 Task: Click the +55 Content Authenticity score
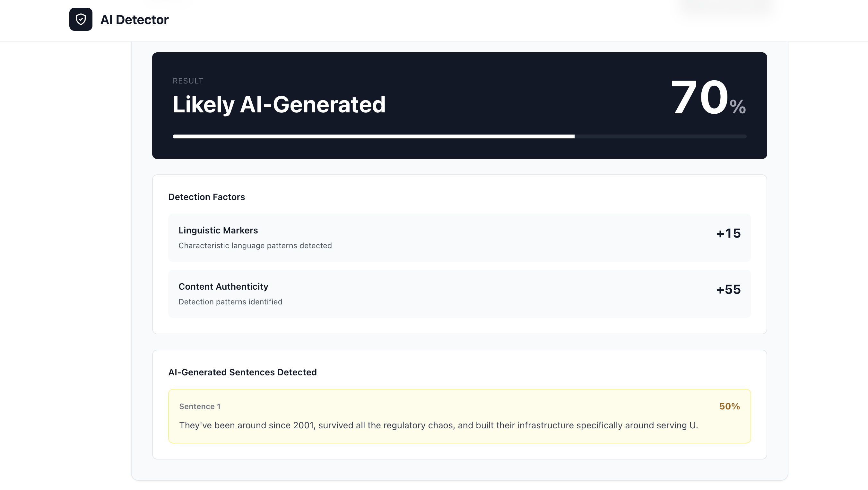click(728, 289)
